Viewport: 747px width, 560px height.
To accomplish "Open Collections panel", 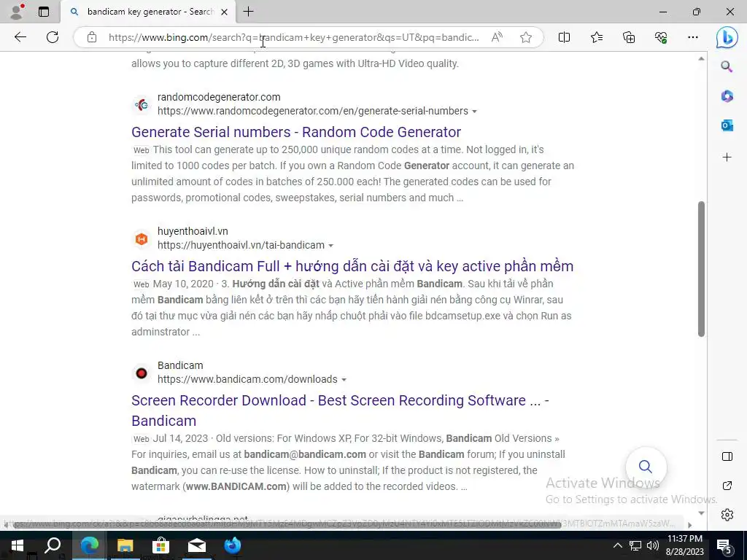I will (x=629, y=37).
